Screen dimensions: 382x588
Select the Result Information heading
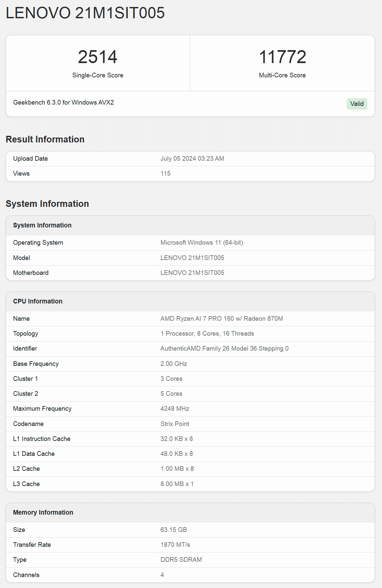coord(45,139)
